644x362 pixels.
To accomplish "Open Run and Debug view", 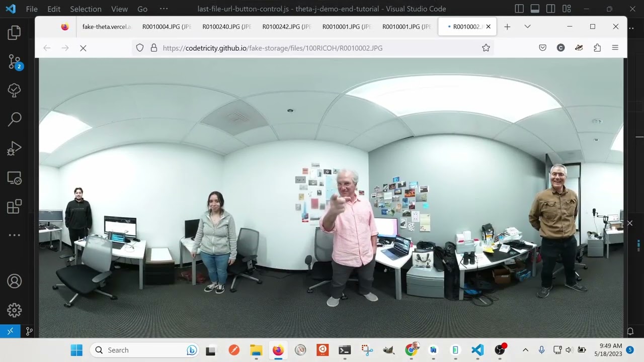I will tap(14, 148).
